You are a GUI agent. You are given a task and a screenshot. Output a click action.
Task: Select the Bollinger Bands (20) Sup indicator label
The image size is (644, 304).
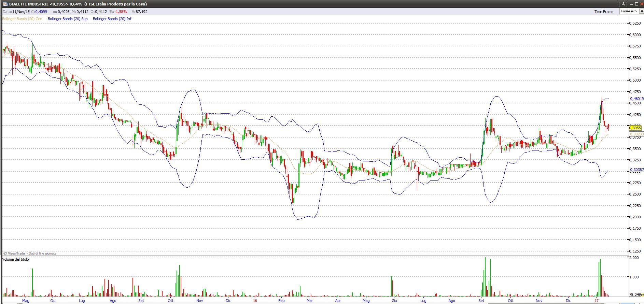68,19
